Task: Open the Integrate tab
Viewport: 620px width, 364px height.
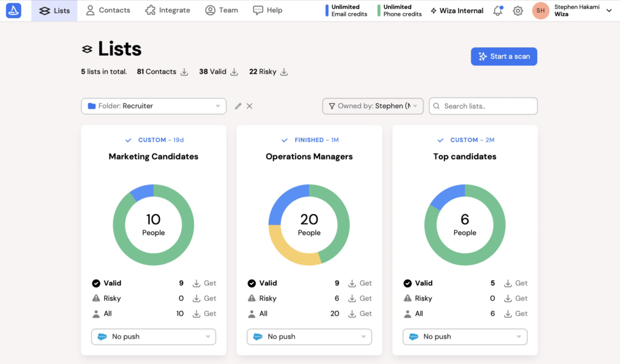Action: pos(167,10)
